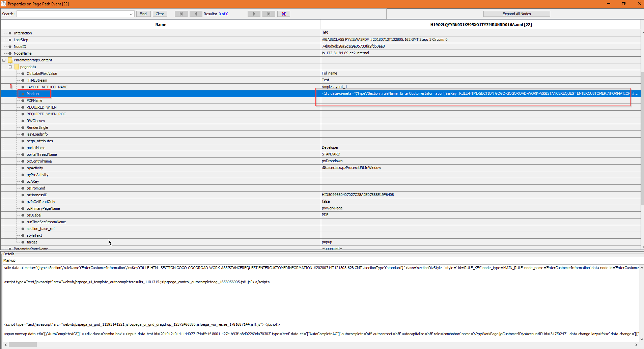Select the pyPreActivity property
Image resolution: width=644 pixels, height=349 pixels.
37,175
